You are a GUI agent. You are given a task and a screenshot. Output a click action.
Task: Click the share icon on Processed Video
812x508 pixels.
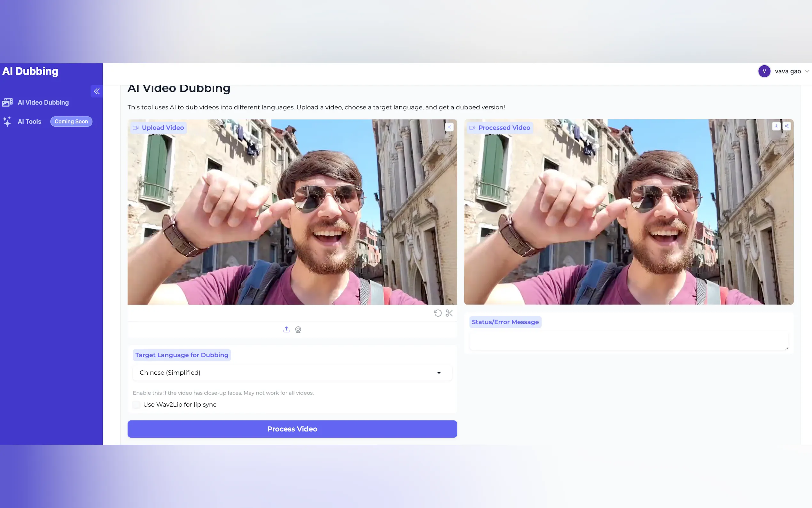786,126
